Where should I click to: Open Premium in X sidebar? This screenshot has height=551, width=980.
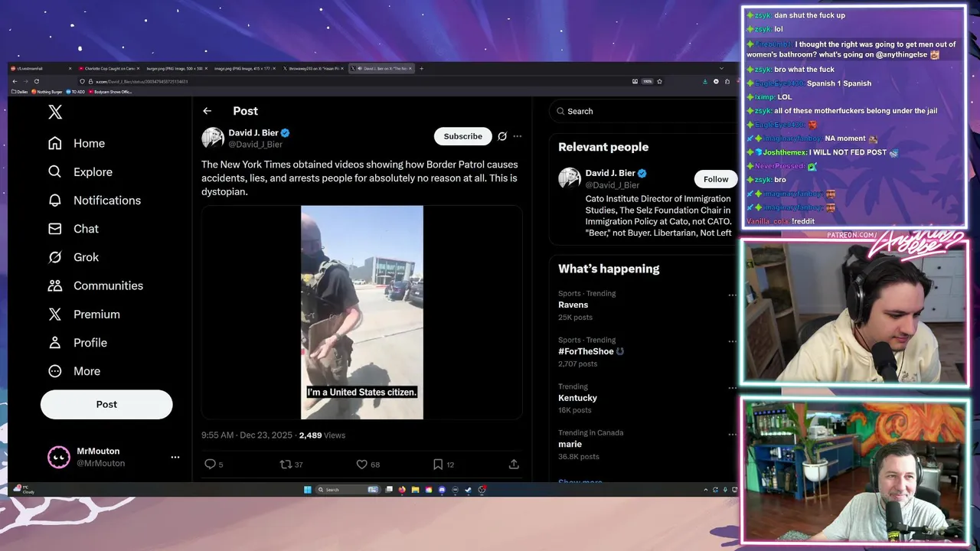point(83,315)
